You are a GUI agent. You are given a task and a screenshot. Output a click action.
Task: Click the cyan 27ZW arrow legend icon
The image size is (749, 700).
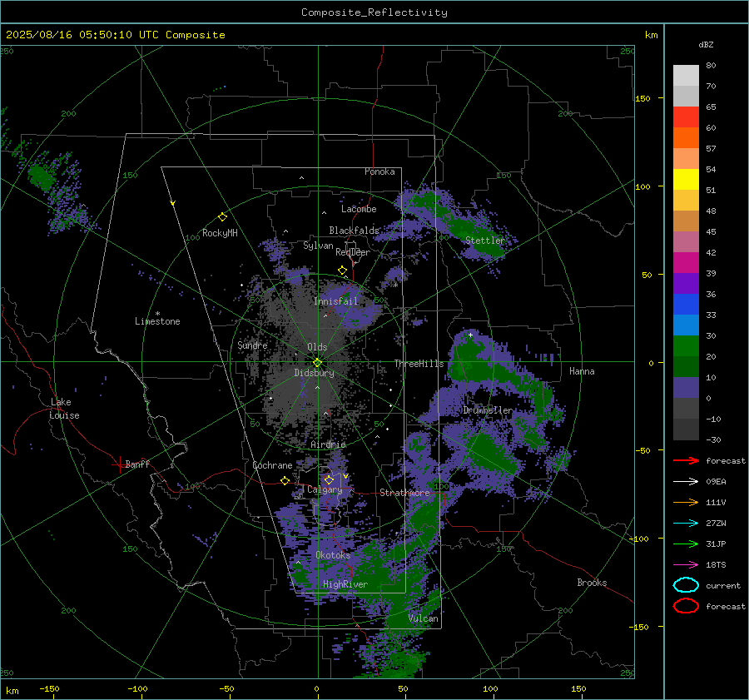coord(686,524)
